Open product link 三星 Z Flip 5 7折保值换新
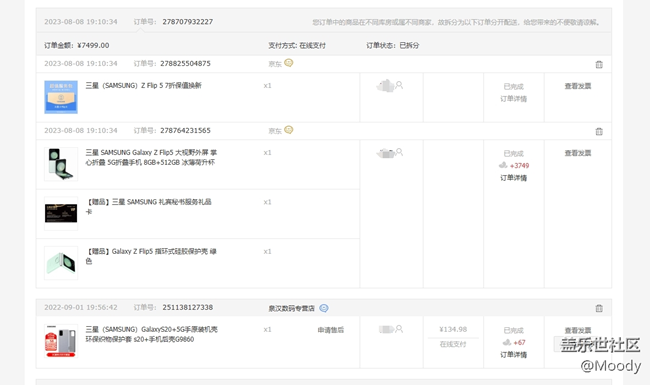The width and height of the screenshot is (650, 385). (143, 85)
